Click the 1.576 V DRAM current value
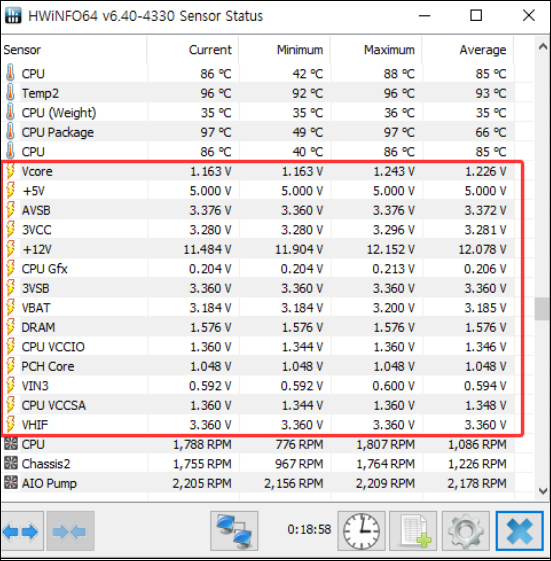 (x=210, y=327)
